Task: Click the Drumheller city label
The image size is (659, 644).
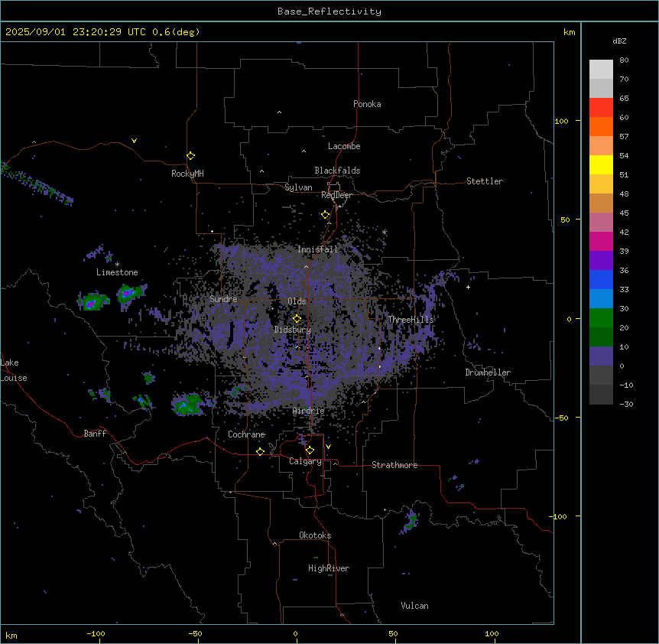Action: pos(488,372)
